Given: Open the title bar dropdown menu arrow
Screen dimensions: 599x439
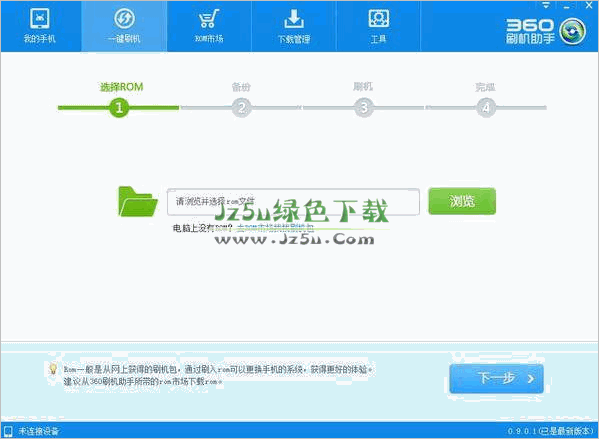Looking at the screenshot, I should tap(546, 6).
